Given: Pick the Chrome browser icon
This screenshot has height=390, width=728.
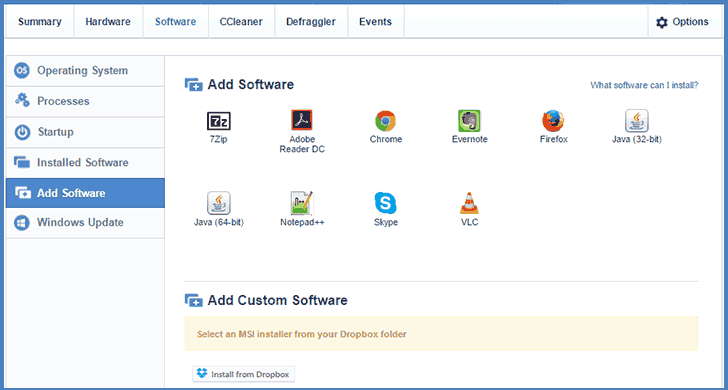Looking at the screenshot, I should 385,121.
